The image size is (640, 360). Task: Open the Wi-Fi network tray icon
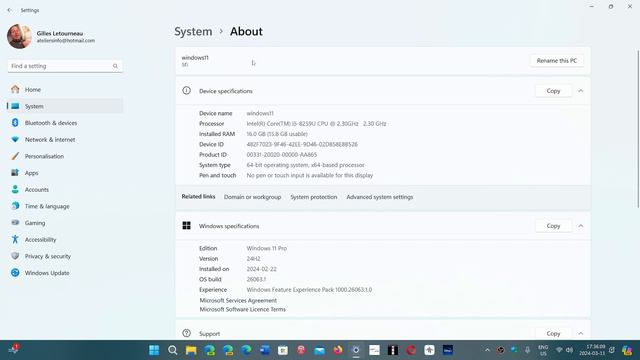tap(559, 350)
